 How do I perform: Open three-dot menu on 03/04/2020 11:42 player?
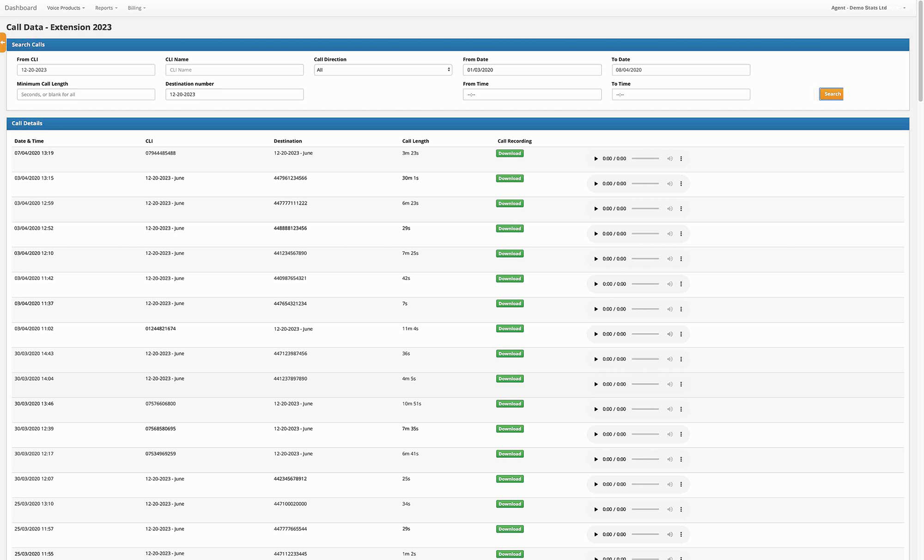tap(681, 284)
